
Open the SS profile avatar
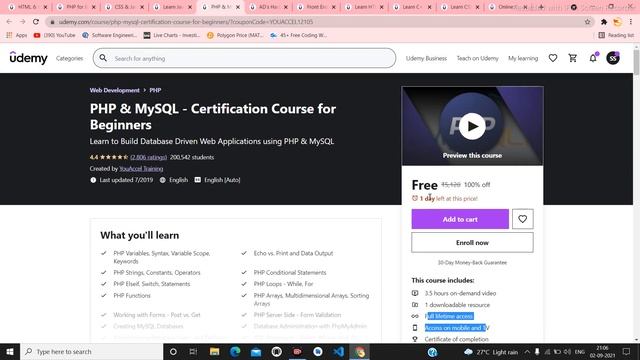pyautogui.click(x=613, y=58)
